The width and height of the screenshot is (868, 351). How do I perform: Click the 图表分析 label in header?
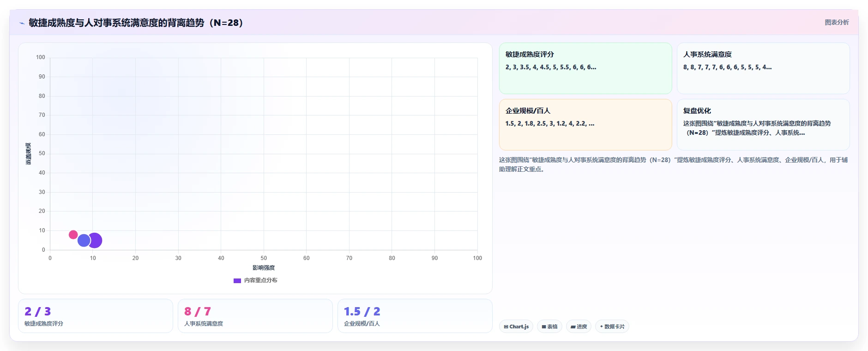pyautogui.click(x=837, y=22)
